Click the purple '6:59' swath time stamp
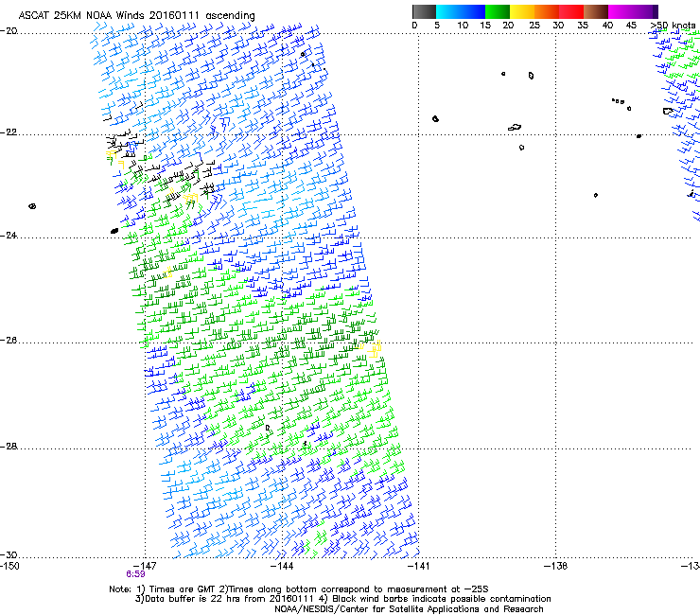This screenshot has height=615, width=700. [135, 574]
